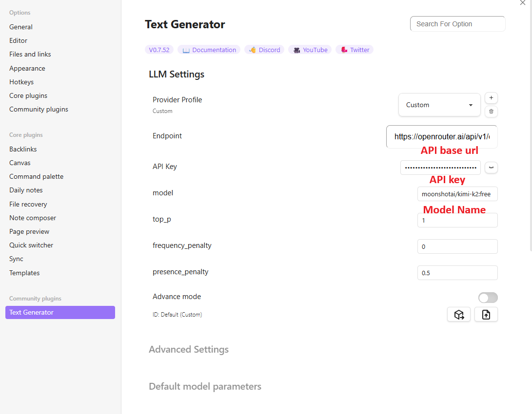Click the presence_penalty value field
The image size is (532, 414).
click(457, 273)
